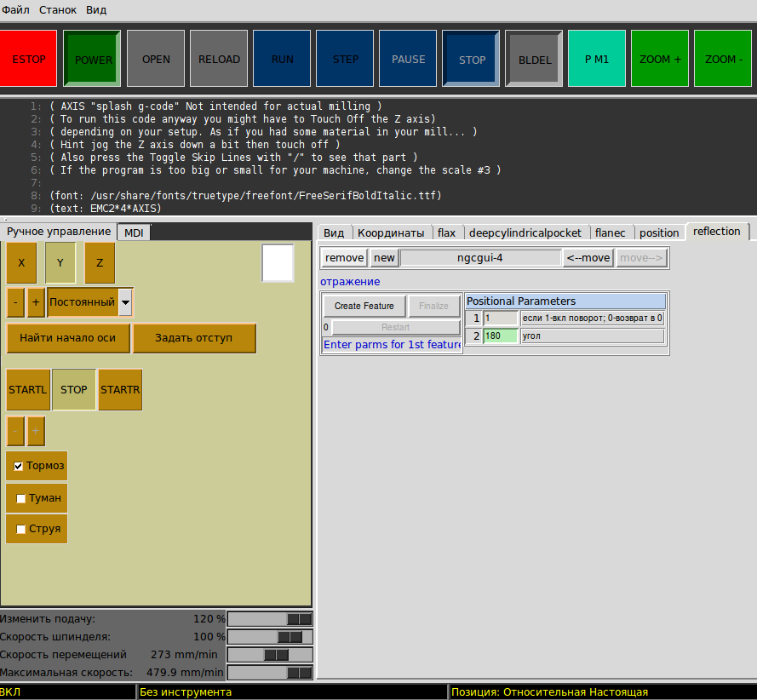The width and height of the screenshot is (757, 700).
Task: Click parameter 2 угол input field with 180
Action: pos(500,336)
